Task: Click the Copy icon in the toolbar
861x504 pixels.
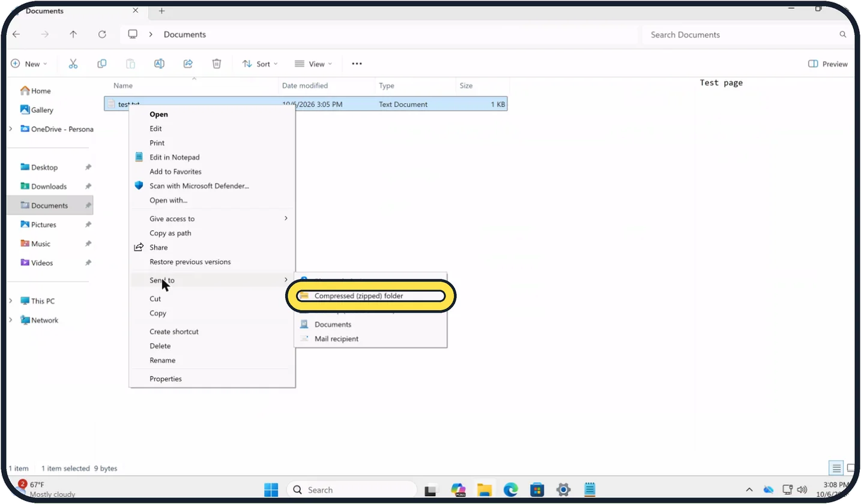Action: [102, 64]
